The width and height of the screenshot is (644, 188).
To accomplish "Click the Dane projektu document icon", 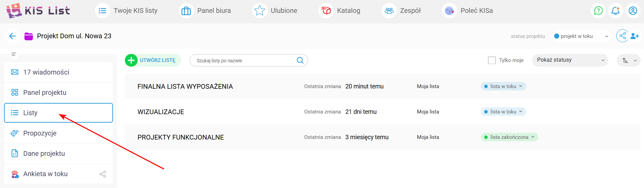I will tap(15, 153).
